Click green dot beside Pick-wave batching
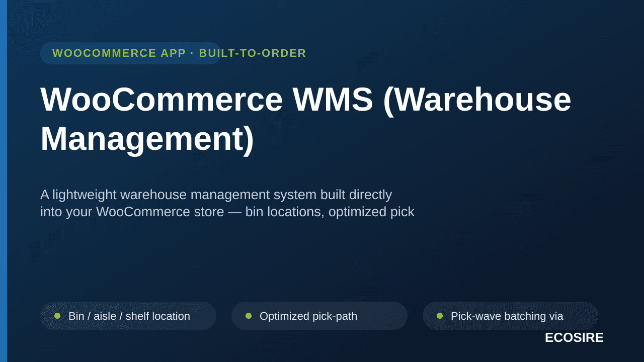Viewport: 644px width, 362px height. pyautogui.click(x=440, y=316)
